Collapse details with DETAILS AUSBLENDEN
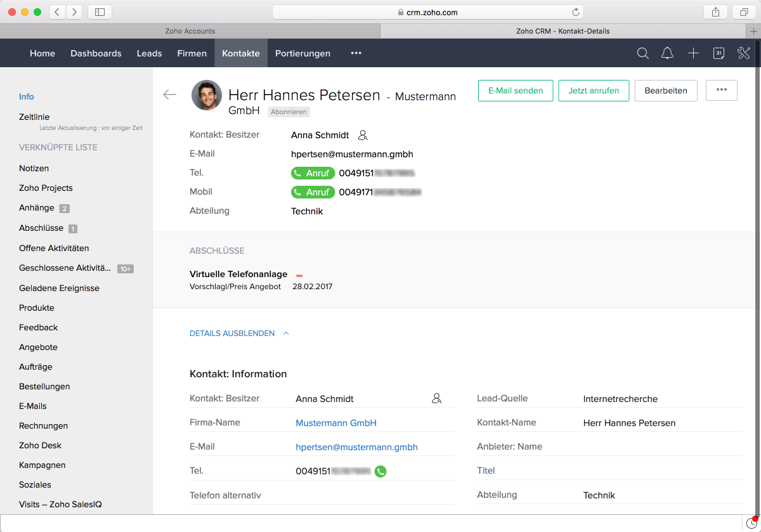 [239, 334]
